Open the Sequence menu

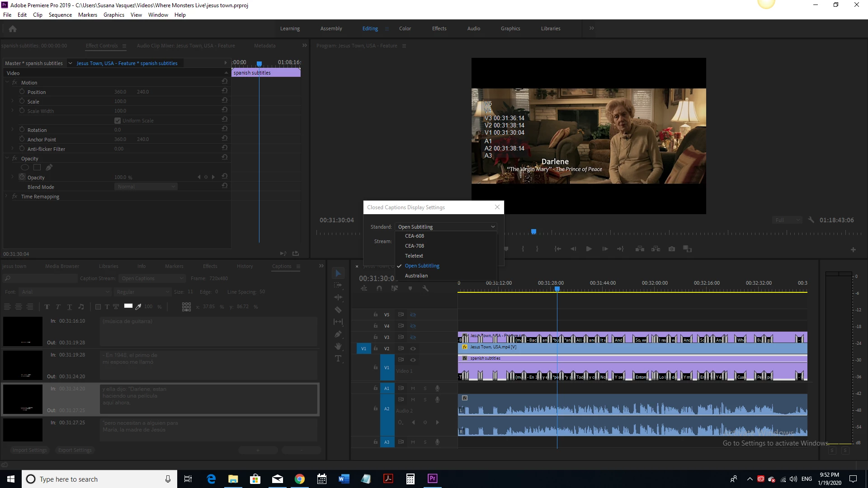[60, 15]
